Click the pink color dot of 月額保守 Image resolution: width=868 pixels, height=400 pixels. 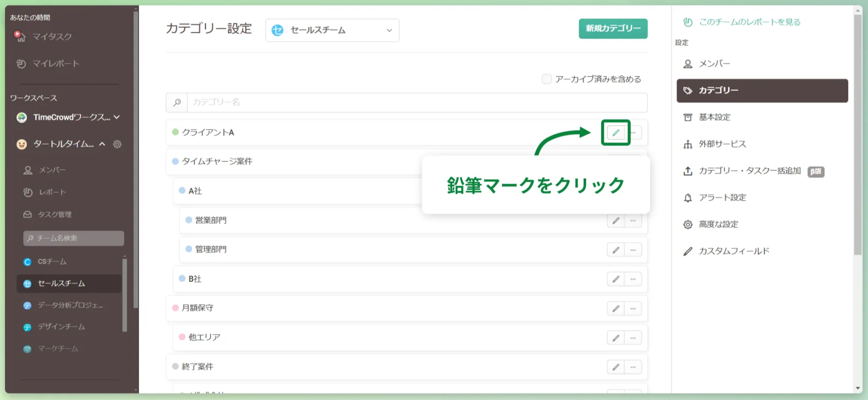tap(175, 308)
